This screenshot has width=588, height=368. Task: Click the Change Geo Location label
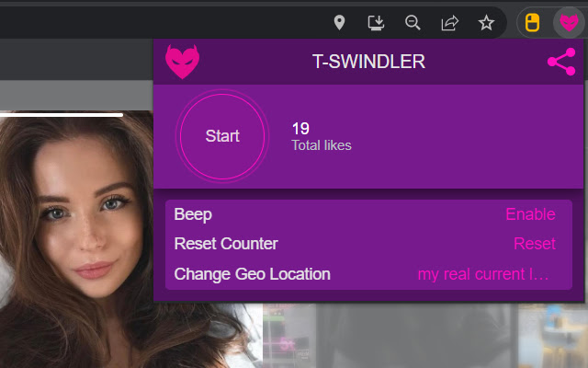coord(252,274)
